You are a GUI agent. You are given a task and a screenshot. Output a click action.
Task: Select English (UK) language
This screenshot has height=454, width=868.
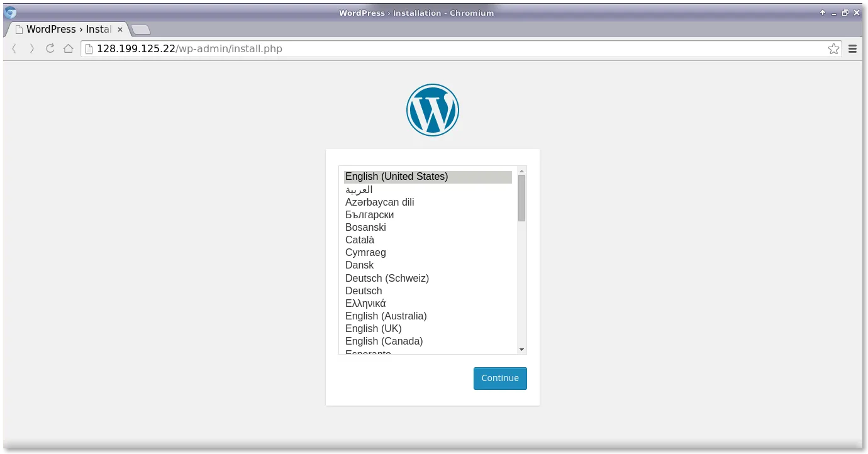point(373,328)
